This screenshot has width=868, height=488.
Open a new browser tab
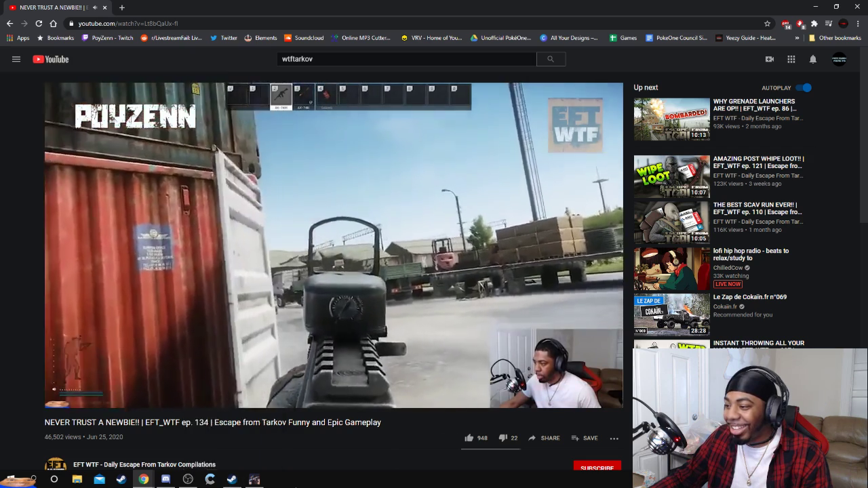click(x=121, y=7)
